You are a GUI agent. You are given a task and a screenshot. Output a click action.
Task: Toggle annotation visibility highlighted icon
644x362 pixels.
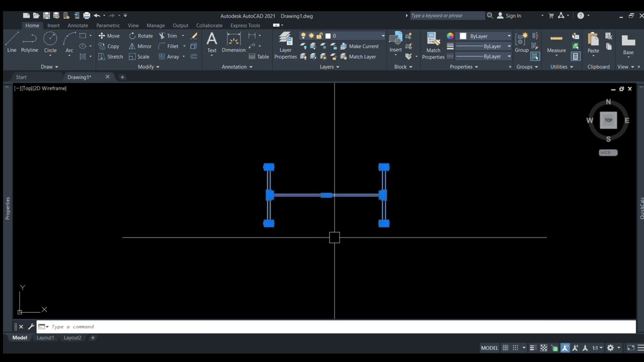(565, 348)
